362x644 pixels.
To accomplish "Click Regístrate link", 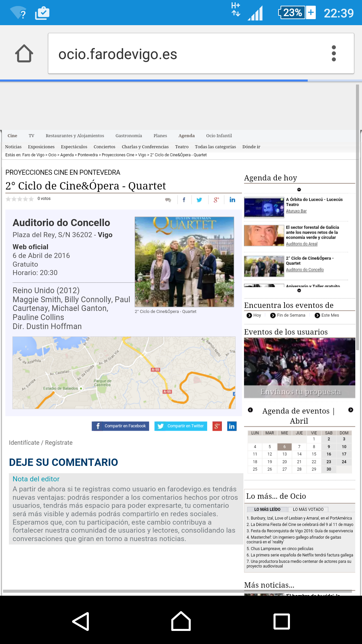I will pos(59,443).
